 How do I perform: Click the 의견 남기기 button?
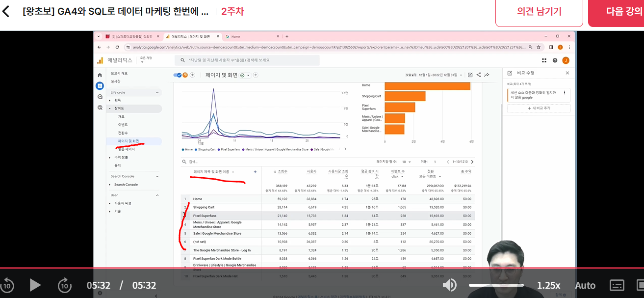tap(539, 12)
